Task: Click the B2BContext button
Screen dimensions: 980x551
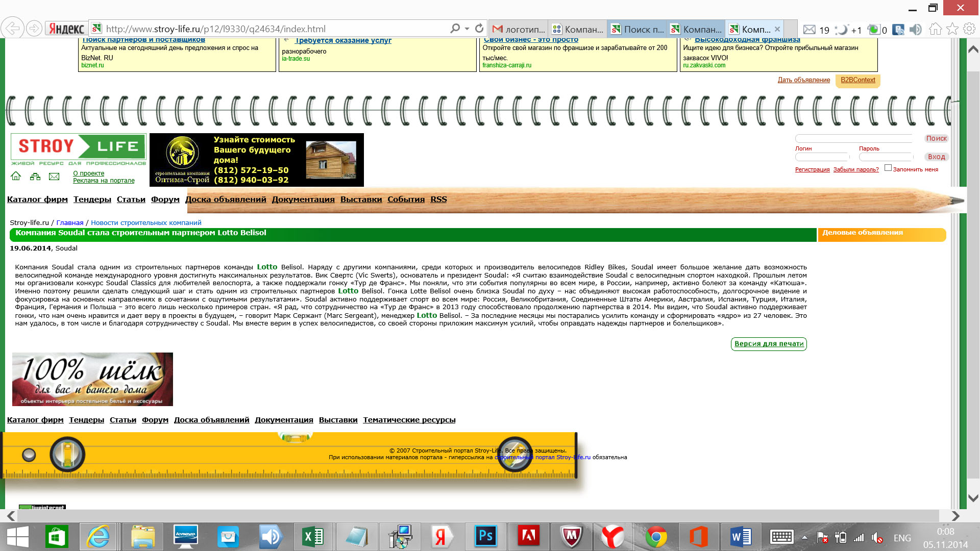Action: tap(858, 80)
